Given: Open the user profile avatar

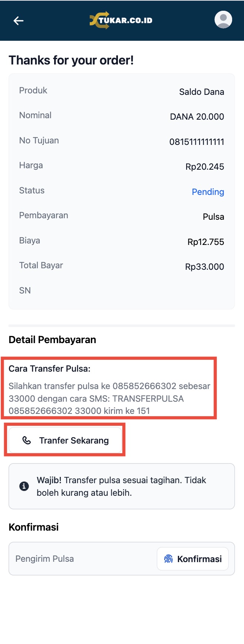Looking at the screenshot, I should tap(223, 20).
